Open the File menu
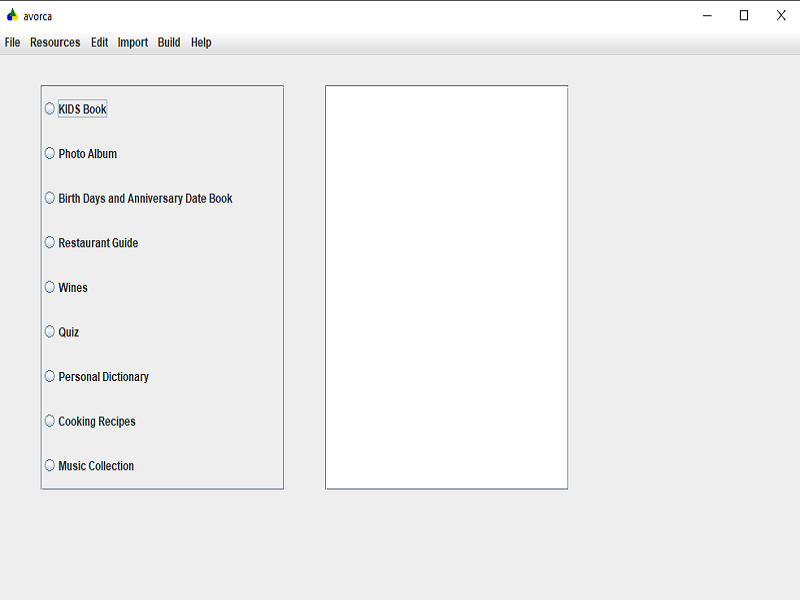Viewport: 800px width, 600px height. pyautogui.click(x=11, y=42)
